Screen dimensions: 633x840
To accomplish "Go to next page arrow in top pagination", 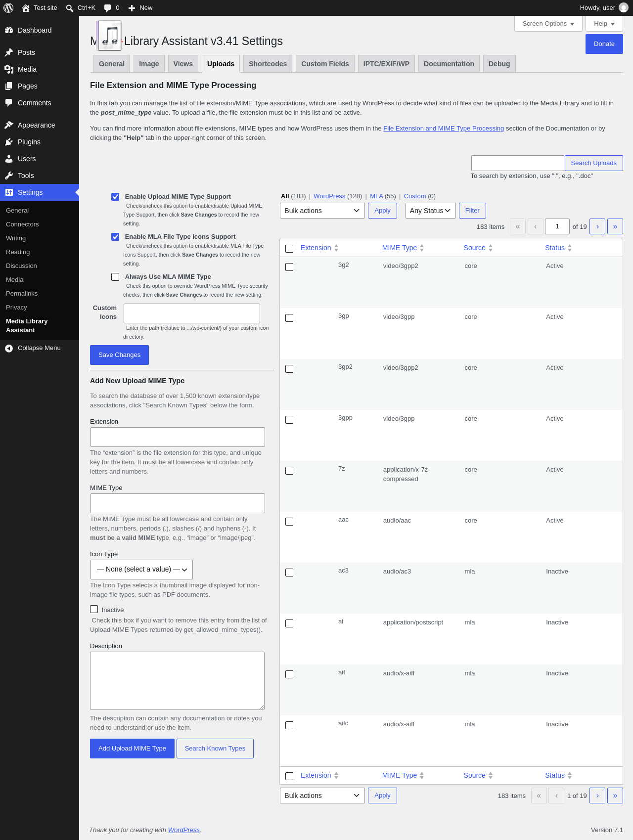I will coord(597,226).
